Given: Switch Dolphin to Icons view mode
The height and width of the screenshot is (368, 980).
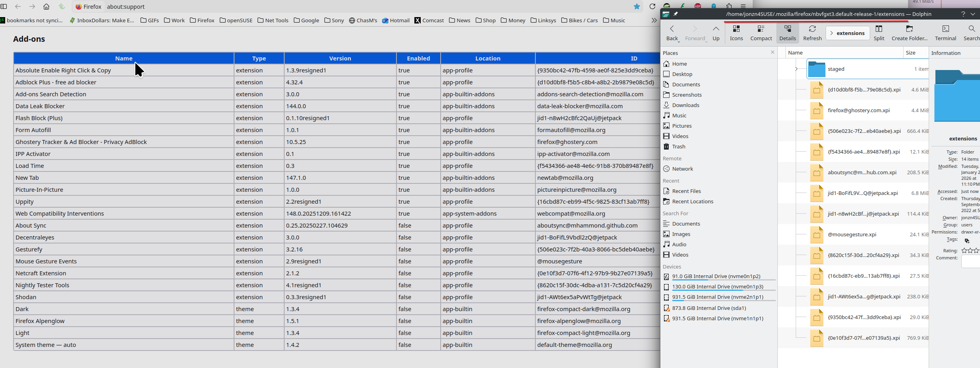Looking at the screenshot, I should point(736,33).
